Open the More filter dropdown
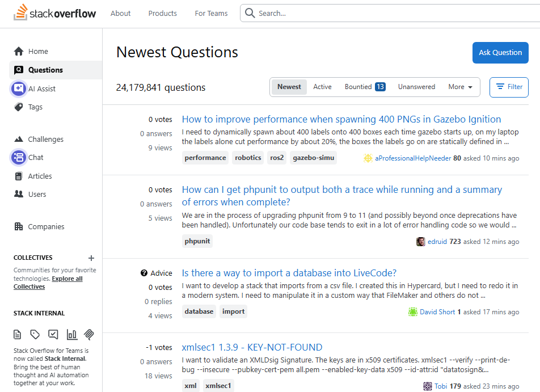The image size is (540, 392). pyautogui.click(x=460, y=87)
